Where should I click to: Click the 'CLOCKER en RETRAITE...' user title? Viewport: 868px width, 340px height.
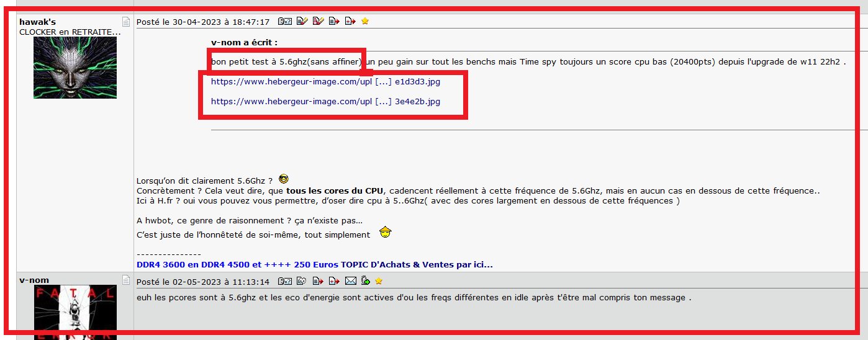pos(70,32)
